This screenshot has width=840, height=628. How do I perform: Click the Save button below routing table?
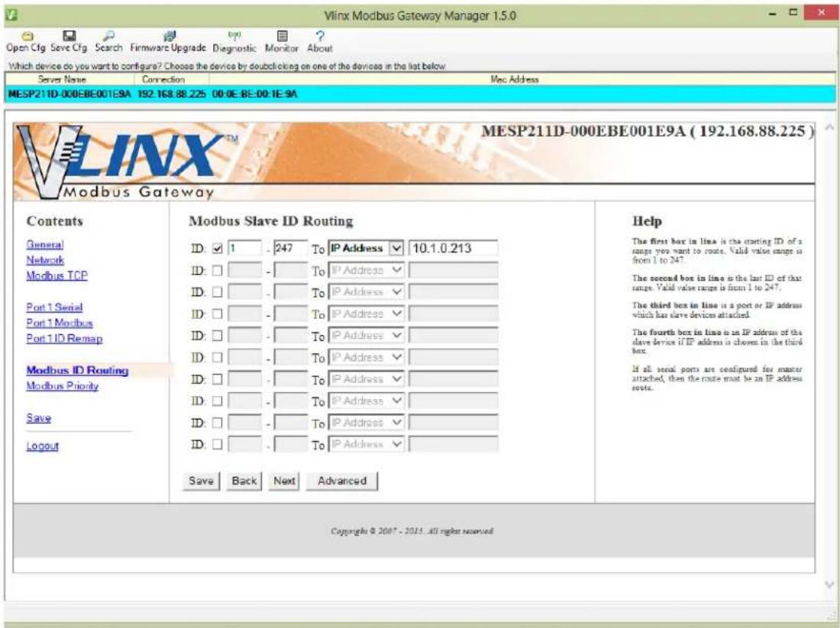click(201, 481)
